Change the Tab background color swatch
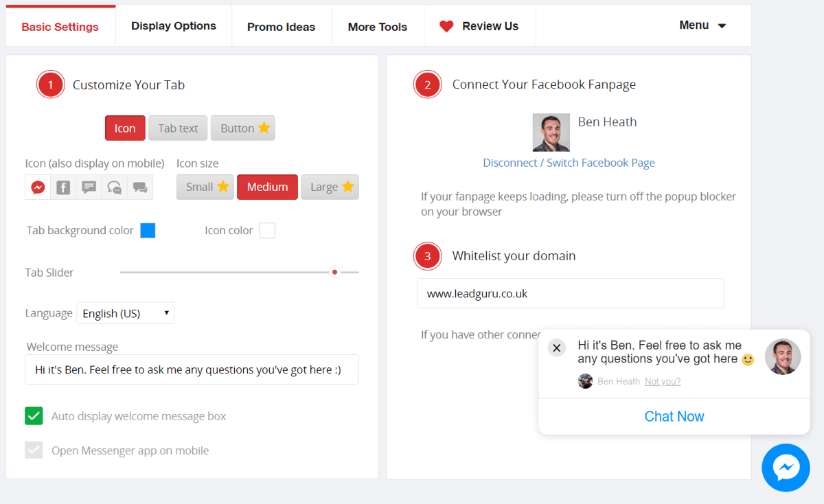824x504 pixels. coord(148,230)
